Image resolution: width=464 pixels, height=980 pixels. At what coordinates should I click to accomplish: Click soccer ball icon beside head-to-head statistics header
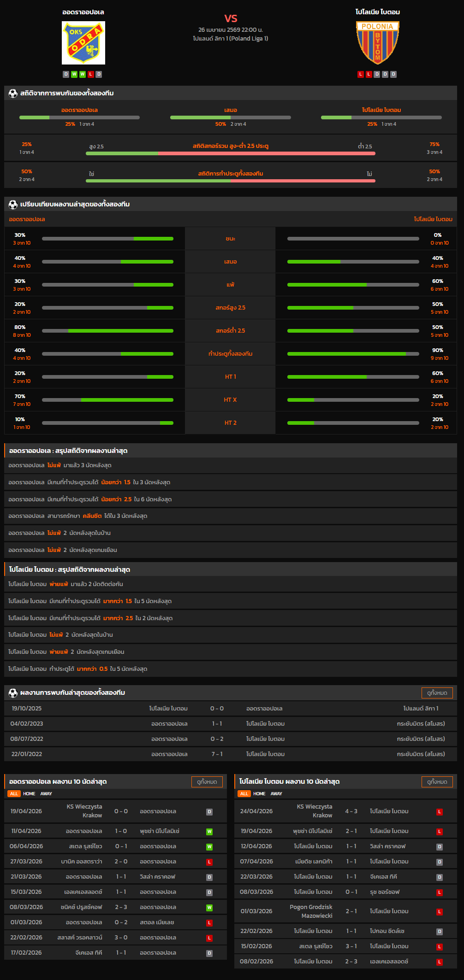(x=13, y=94)
